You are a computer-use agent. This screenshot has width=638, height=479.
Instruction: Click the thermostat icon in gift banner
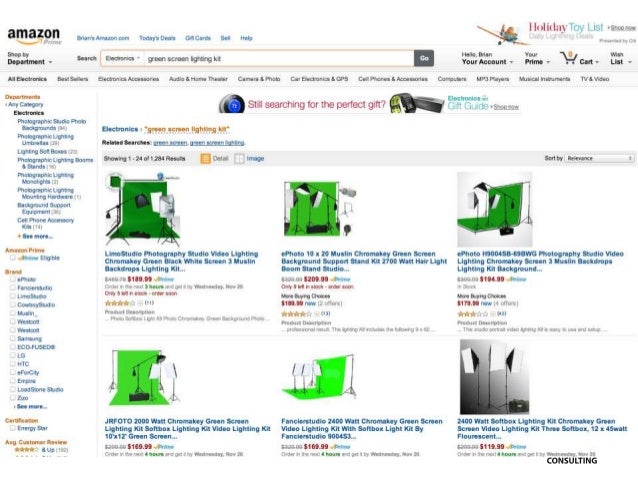pos(232,104)
